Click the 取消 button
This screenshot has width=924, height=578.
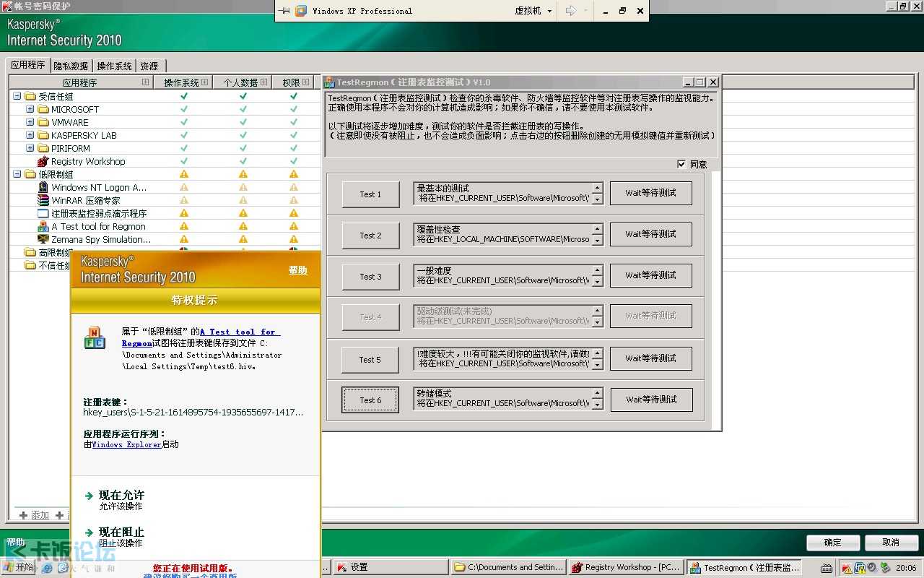coord(892,542)
